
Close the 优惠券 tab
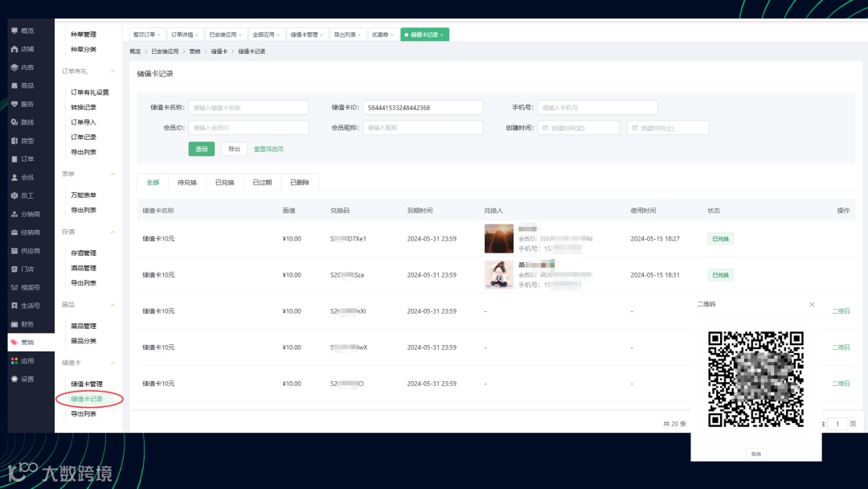[392, 35]
